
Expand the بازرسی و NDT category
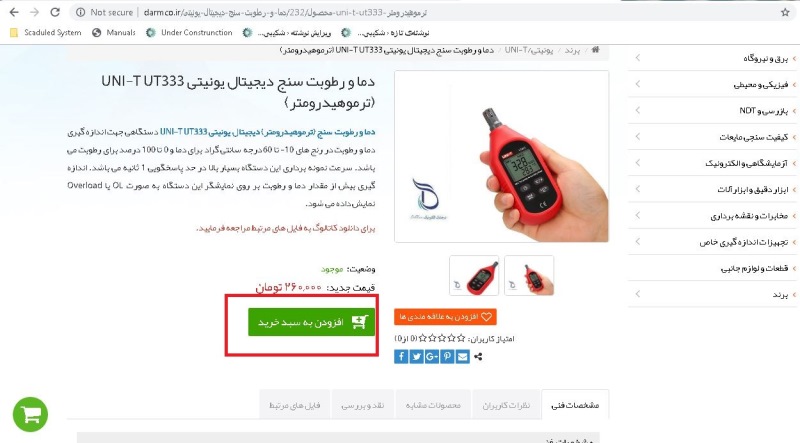tap(712, 110)
